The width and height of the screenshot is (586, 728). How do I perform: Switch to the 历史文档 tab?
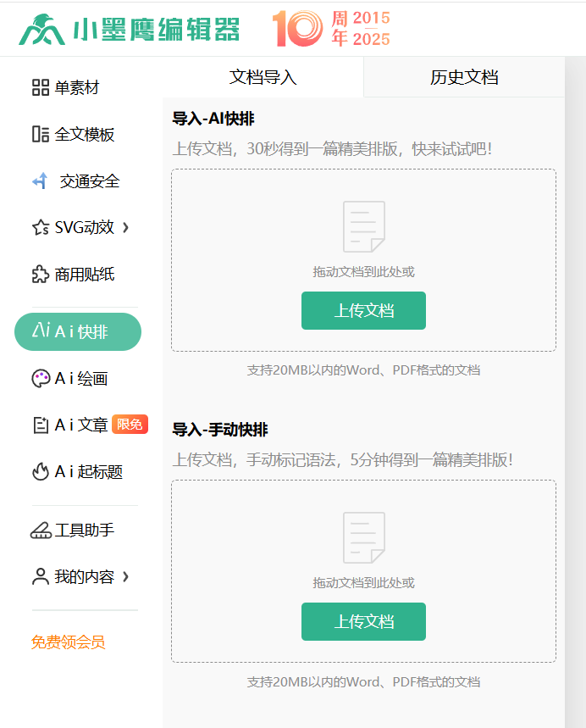pyautogui.click(x=464, y=77)
